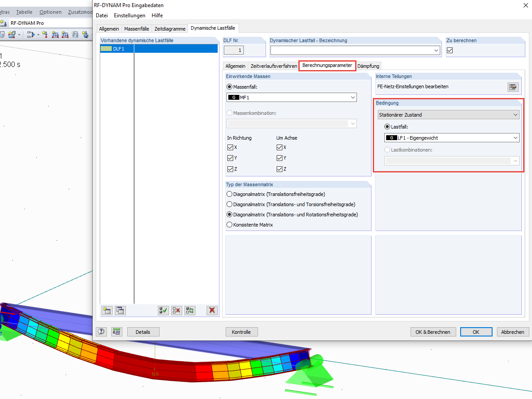Click DLF Nr. number field
Image resolution: width=532 pixels, height=399 pixels.
point(233,51)
